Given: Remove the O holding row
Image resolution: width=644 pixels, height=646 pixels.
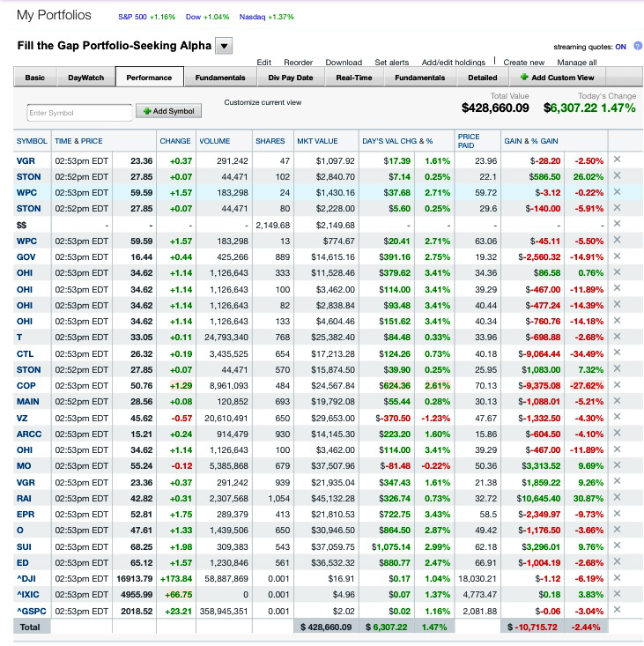Looking at the screenshot, I should click(617, 530).
